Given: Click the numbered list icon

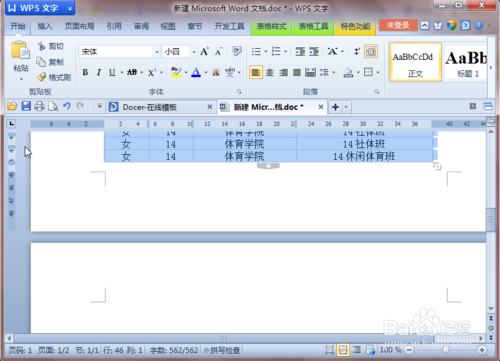Looking at the screenshot, I should pos(276,51).
